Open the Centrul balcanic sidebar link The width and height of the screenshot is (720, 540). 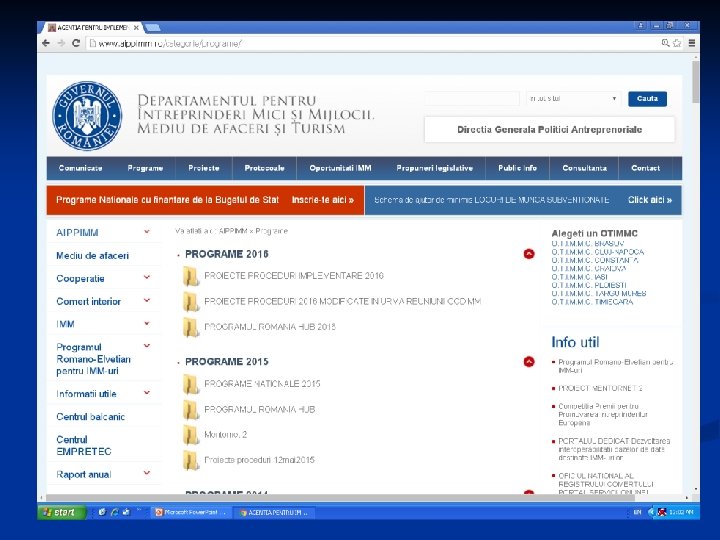(x=90, y=417)
